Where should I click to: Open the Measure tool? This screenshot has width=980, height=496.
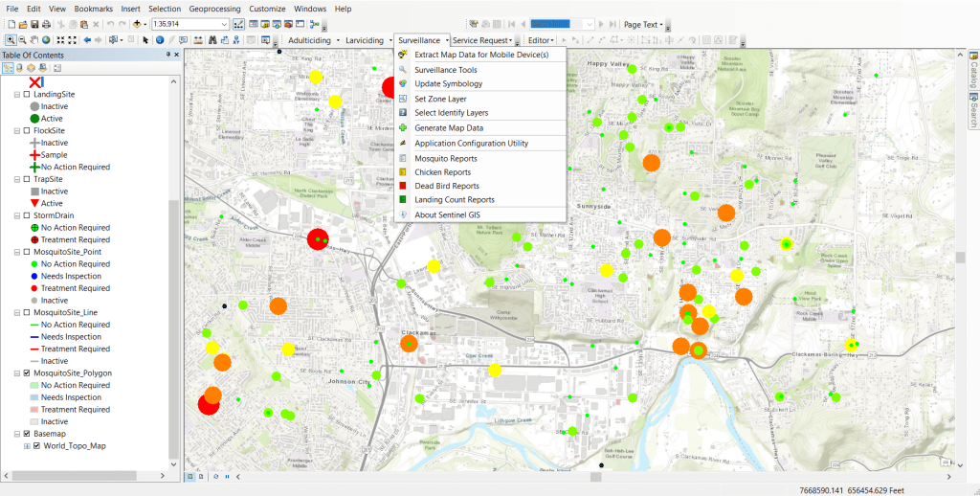pyautogui.click(x=198, y=40)
